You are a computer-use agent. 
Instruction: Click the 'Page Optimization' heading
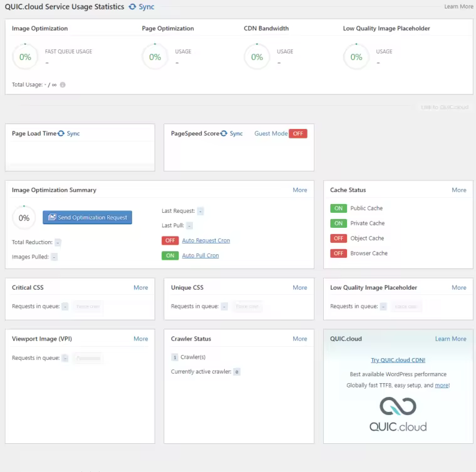point(168,28)
